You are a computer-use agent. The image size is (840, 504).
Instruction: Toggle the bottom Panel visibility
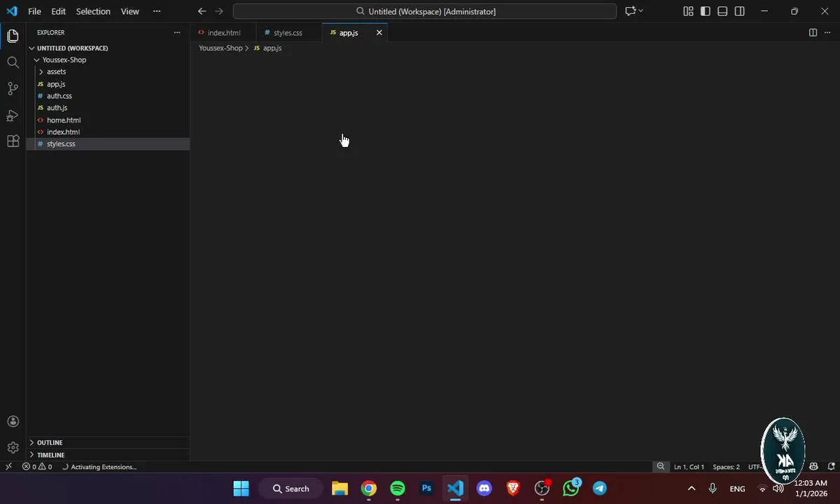pos(722,11)
